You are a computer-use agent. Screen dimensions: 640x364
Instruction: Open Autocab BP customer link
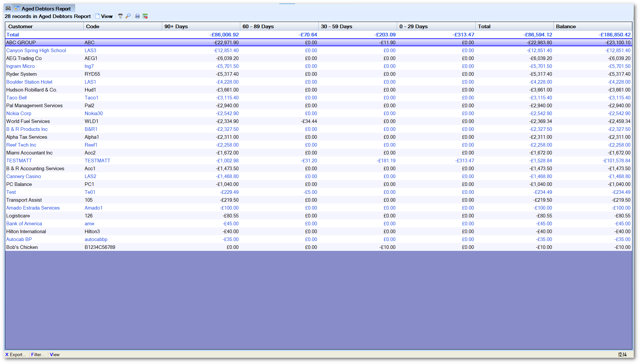[x=19, y=239]
